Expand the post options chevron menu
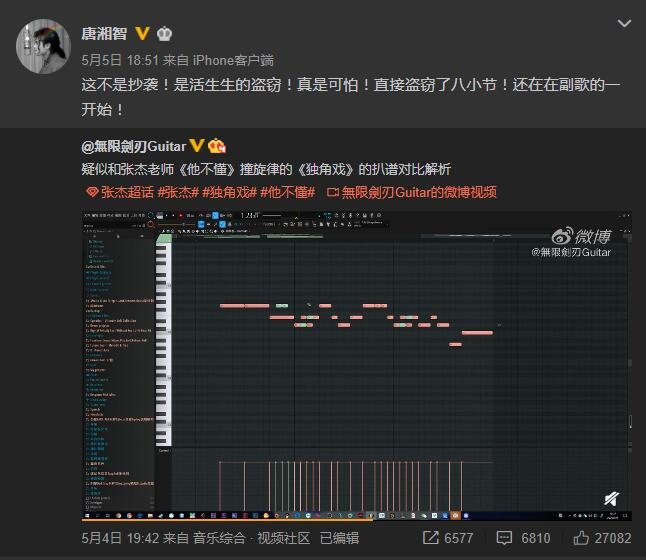This screenshot has height=560, width=646. [625, 23]
